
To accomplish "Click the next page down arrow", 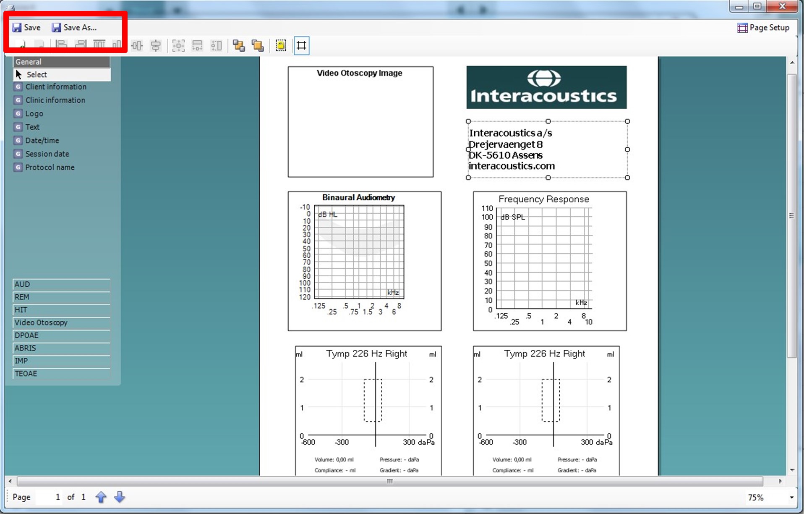I will click(119, 497).
